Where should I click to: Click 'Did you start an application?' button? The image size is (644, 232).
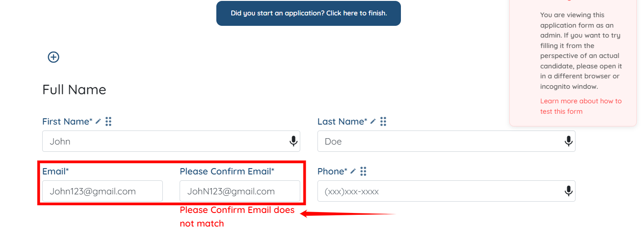click(308, 13)
